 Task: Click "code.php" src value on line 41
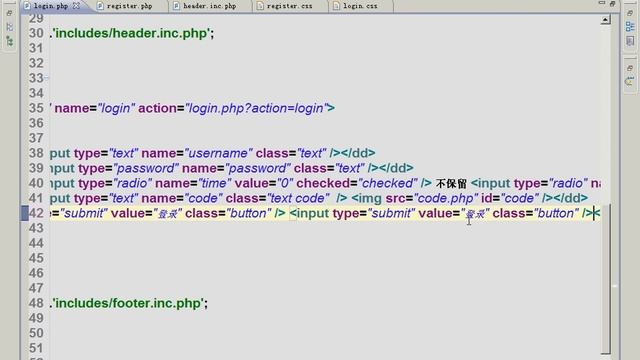[446, 198]
